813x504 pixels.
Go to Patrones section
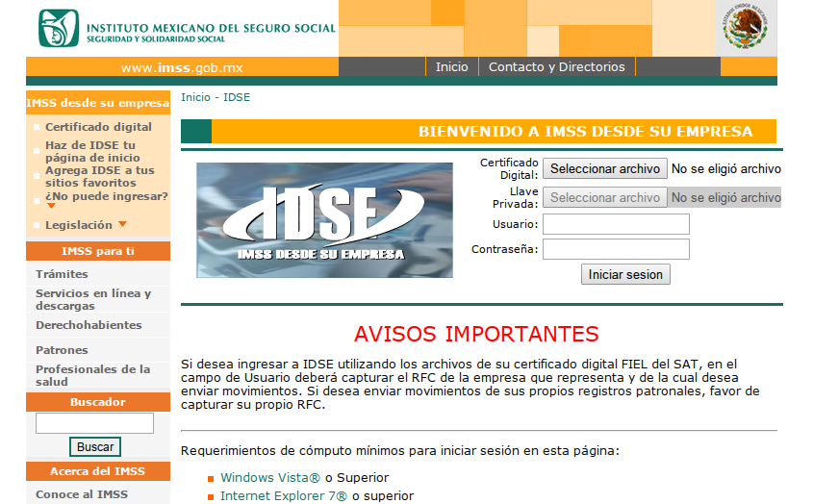click(x=62, y=350)
